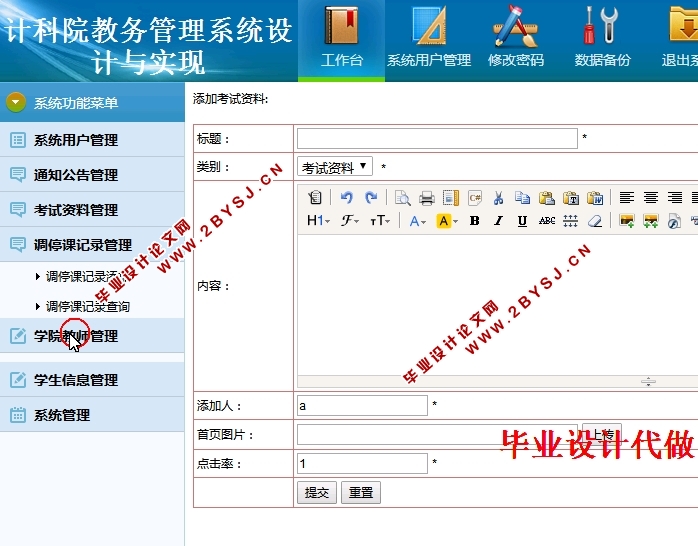698x546 pixels.
Task: Expand 学院教师管理 in the sidebar
Action: pos(92,336)
